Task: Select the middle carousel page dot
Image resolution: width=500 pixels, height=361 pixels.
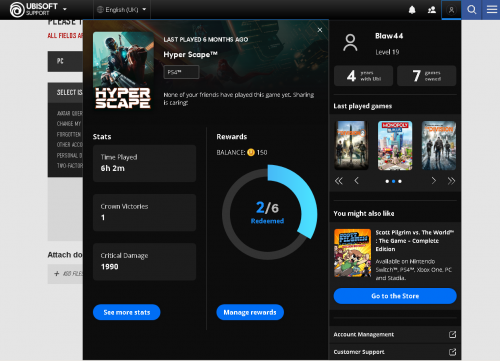Action: pyautogui.click(x=394, y=181)
